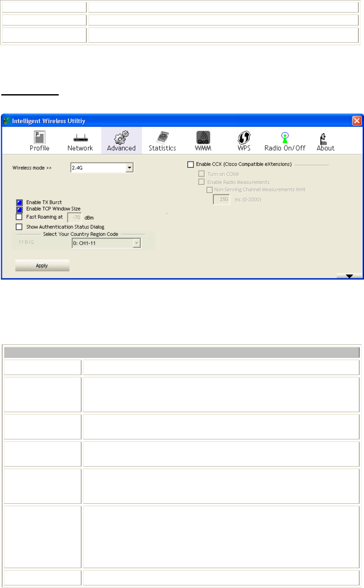Uncheck Enable TCP Window Size
This screenshot has height=588, width=364.
19,210
